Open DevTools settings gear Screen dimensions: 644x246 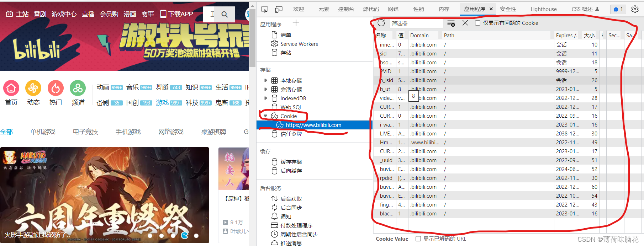(635, 9)
